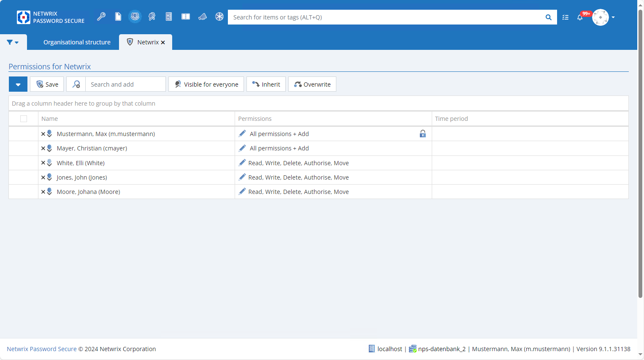Open the task list icon
Screen dimensions: 644x360
[566, 17]
